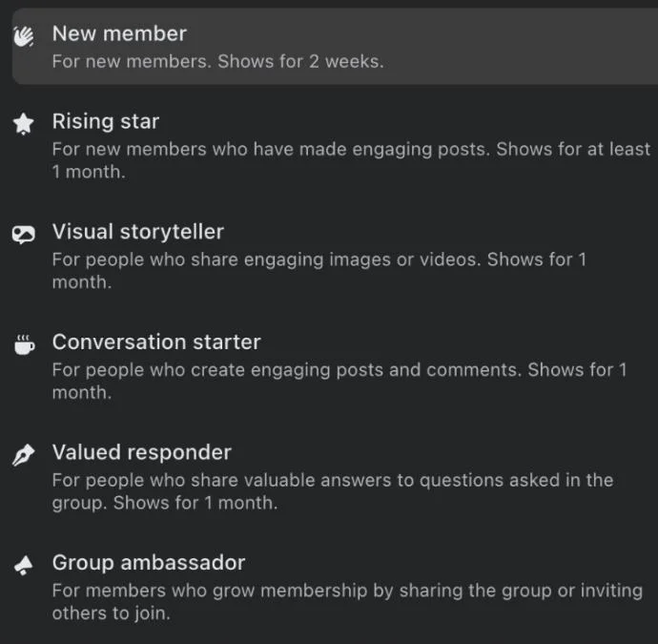Click description about sharing engaging images or videos

(x=319, y=271)
